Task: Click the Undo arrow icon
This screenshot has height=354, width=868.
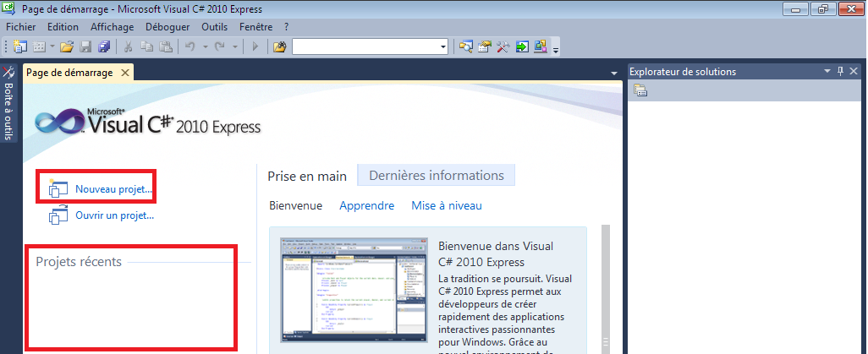Action: click(190, 47)
